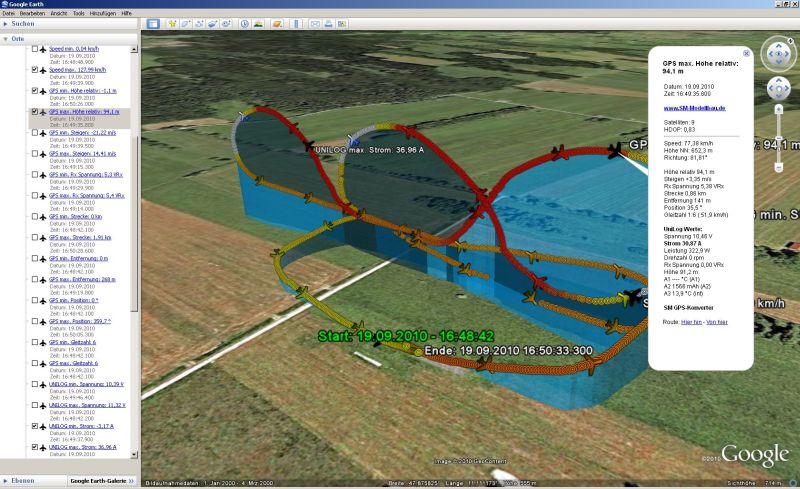Viewport: 800px width, 489px height.
Task: Click the Add Placemark pushpin icon
Action: (x=172, y=22)
